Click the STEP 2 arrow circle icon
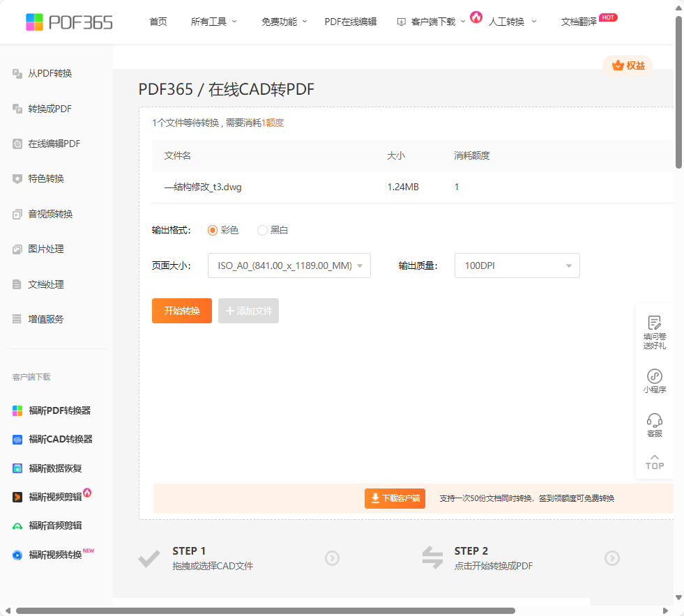This screenshot has height=616, width=684. (612, 558)
